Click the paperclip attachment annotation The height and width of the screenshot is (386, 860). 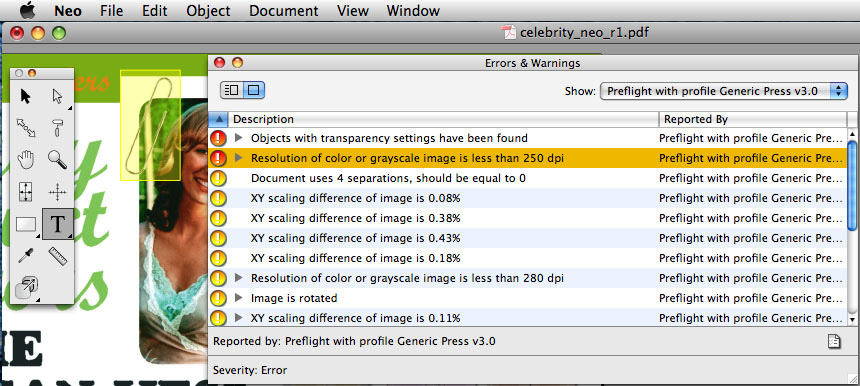[150, 125]
